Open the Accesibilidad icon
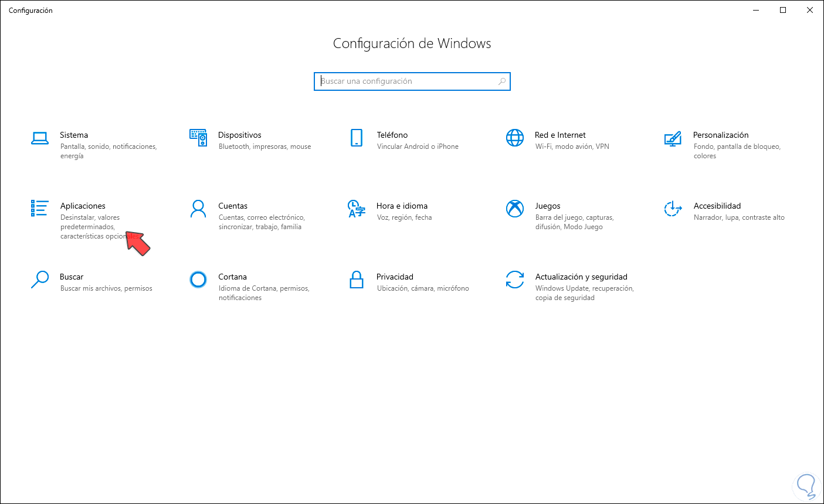The width and height of the screenshot is (824, 504). [x=673, y=209]
